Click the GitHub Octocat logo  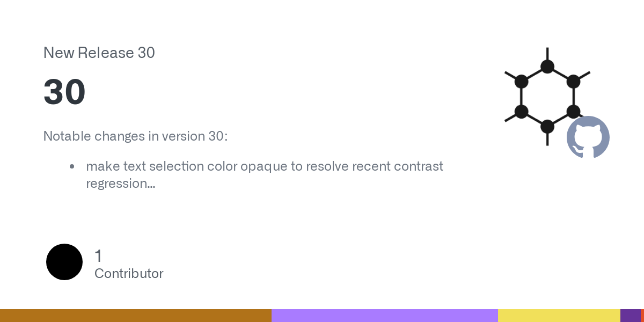pyautogui.click(x=588, y=137)
